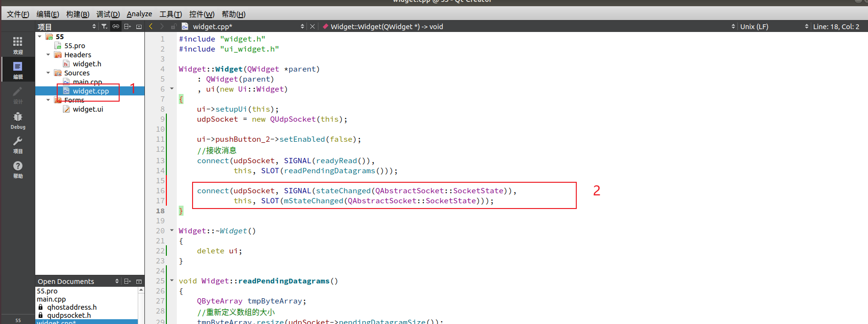Collapse the Forms folder

tap(48, 100)
